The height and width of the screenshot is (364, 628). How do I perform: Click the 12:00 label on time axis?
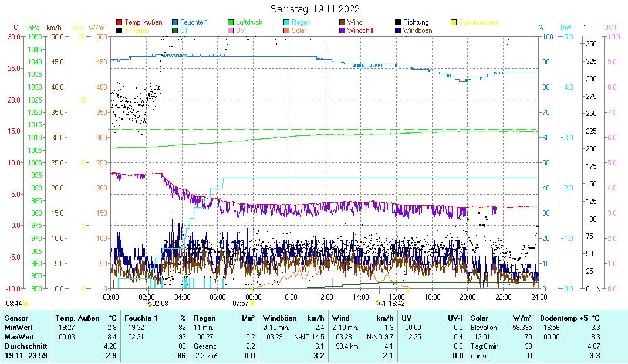(325, 297)
